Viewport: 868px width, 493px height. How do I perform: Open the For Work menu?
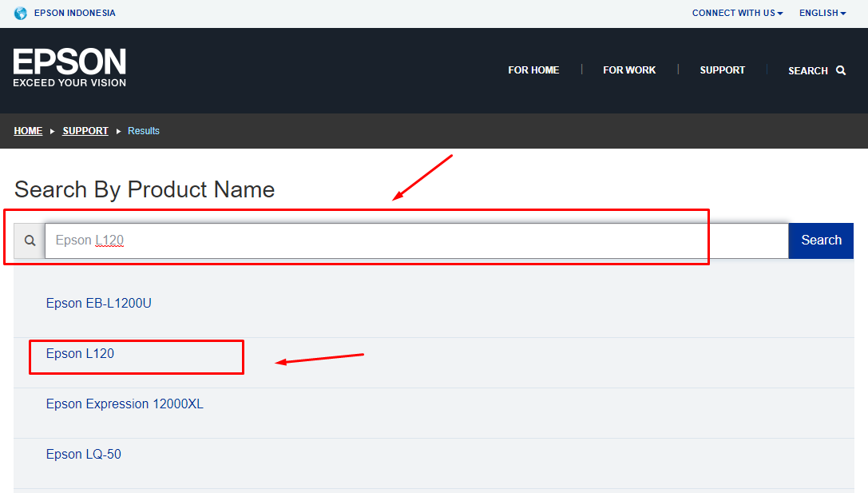click(629, 70)
